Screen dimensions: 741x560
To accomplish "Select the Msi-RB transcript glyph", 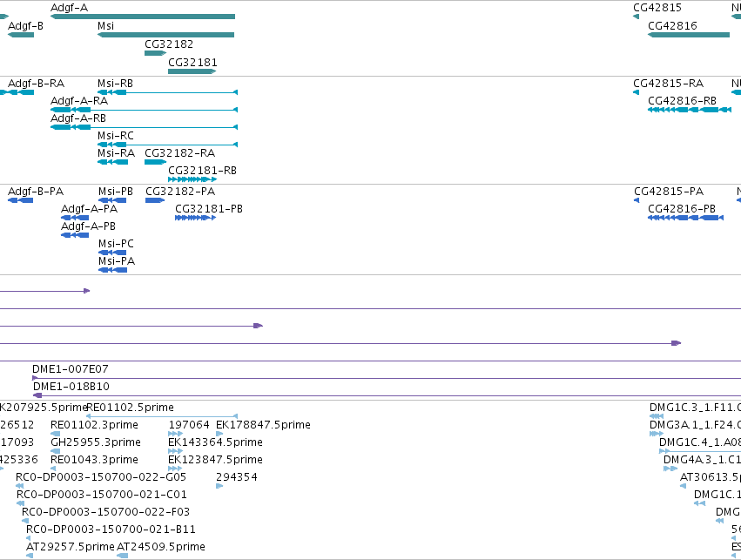I will (x=167, y=92).
